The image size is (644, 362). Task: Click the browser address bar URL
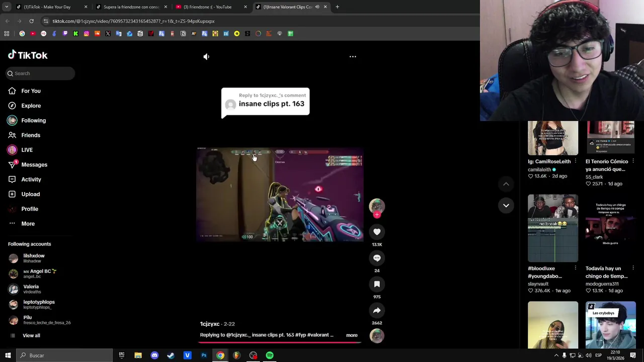[x=133, y=21]
